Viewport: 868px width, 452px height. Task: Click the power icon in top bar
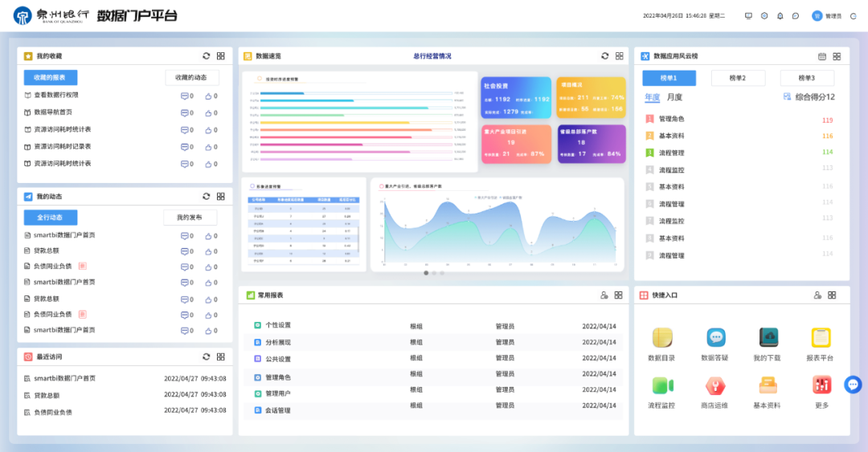[x=853, y=16]
